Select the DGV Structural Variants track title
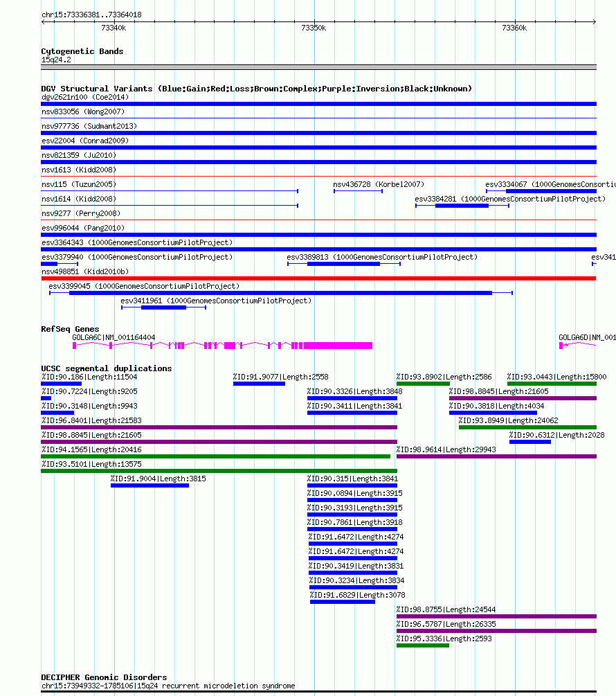 [x=256, y=89]
